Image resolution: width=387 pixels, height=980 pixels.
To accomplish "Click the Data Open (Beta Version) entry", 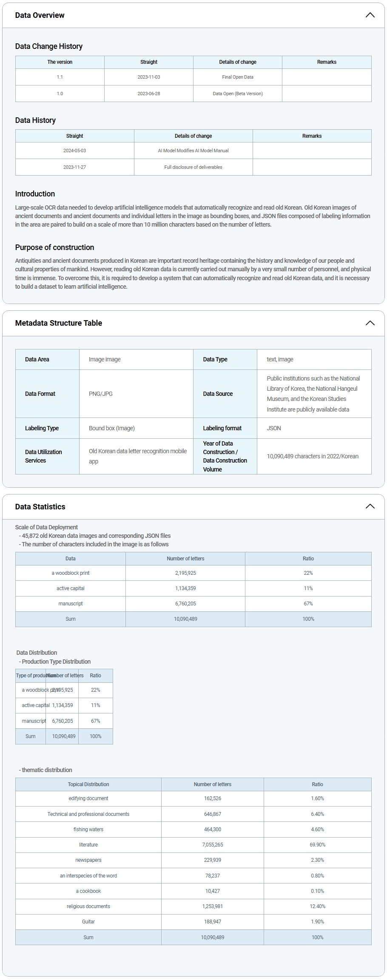I will (x=237, y=94).
